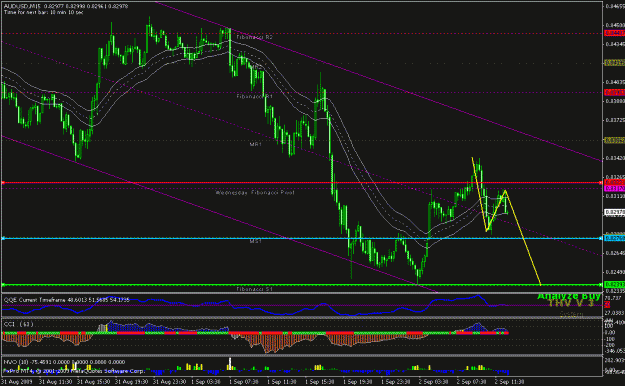Screen dimensions: 625x386
Task: Select the 'MS1' level label
Action: [256, 241]
